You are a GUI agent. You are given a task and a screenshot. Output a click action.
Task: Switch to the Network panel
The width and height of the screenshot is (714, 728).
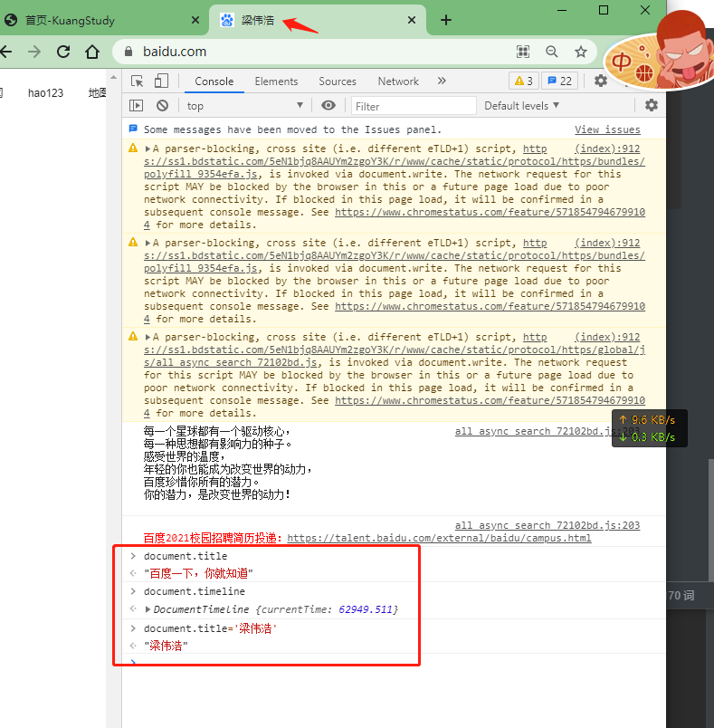398,81
